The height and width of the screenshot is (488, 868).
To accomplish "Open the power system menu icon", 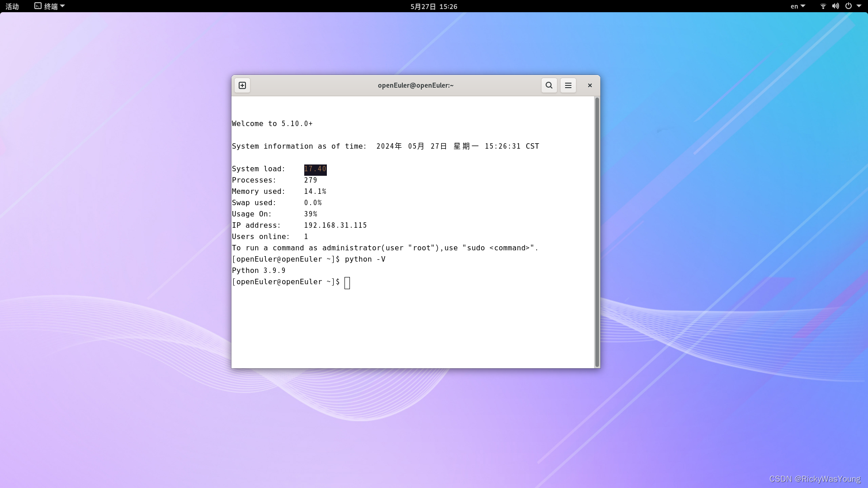I will (x=849, y=6).
